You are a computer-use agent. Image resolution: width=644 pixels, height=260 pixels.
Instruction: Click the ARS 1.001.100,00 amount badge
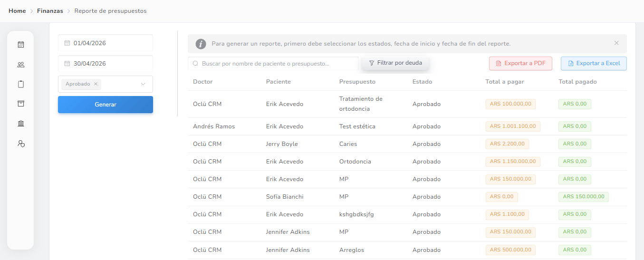(x=513, y=126)
